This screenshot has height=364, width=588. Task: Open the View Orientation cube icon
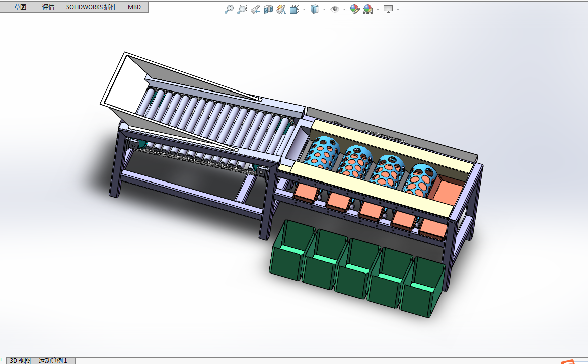pyautogui.click(x=295, y=9)
